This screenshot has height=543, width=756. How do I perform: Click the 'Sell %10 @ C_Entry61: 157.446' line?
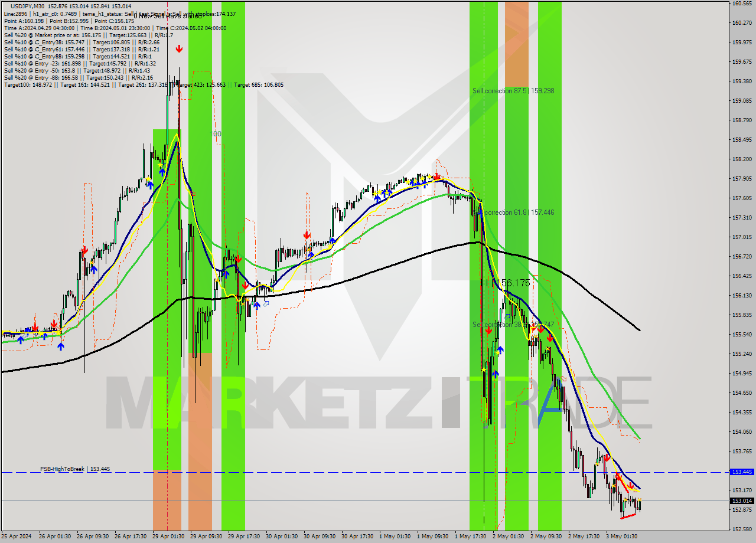click(82, 49)
